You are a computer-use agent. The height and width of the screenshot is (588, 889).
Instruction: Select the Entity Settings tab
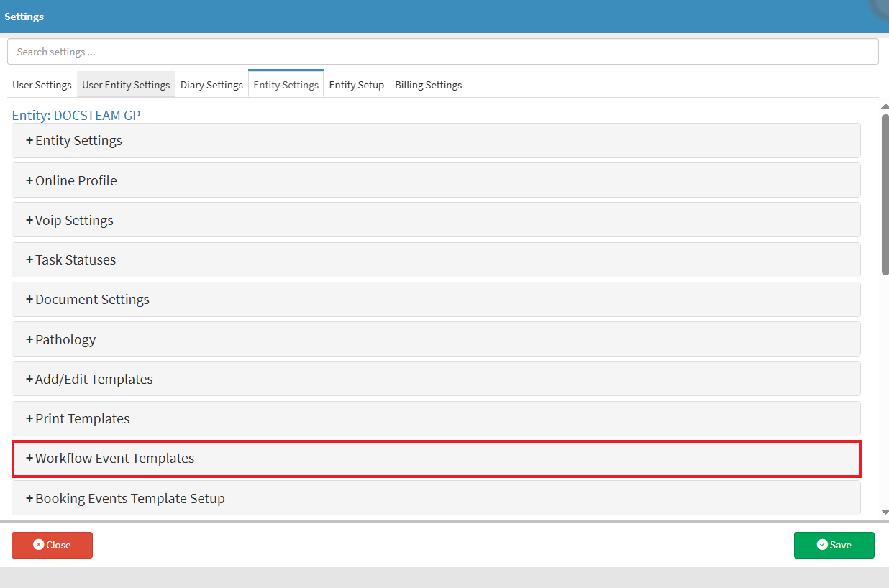pos(286,85)
